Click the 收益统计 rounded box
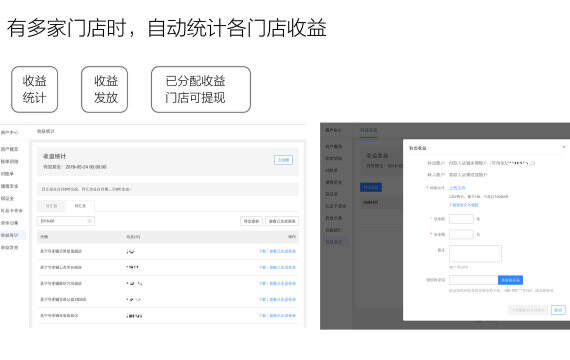 click(35, 89)
